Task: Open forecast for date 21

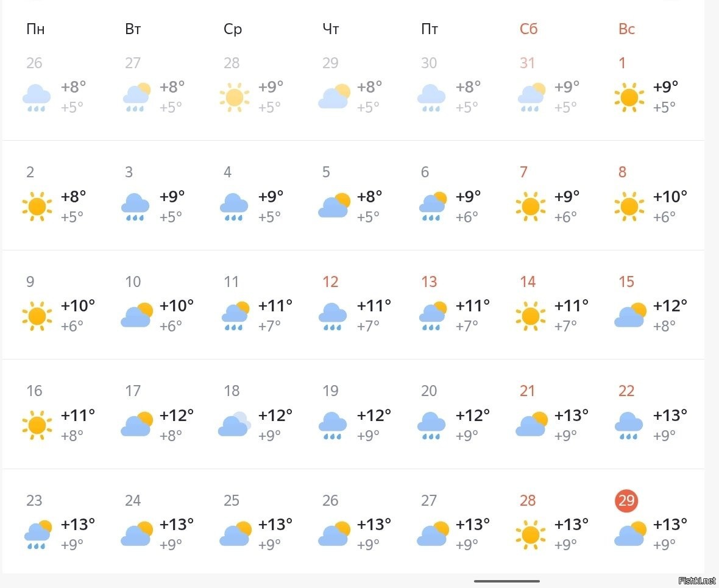Action: [527, 391]
